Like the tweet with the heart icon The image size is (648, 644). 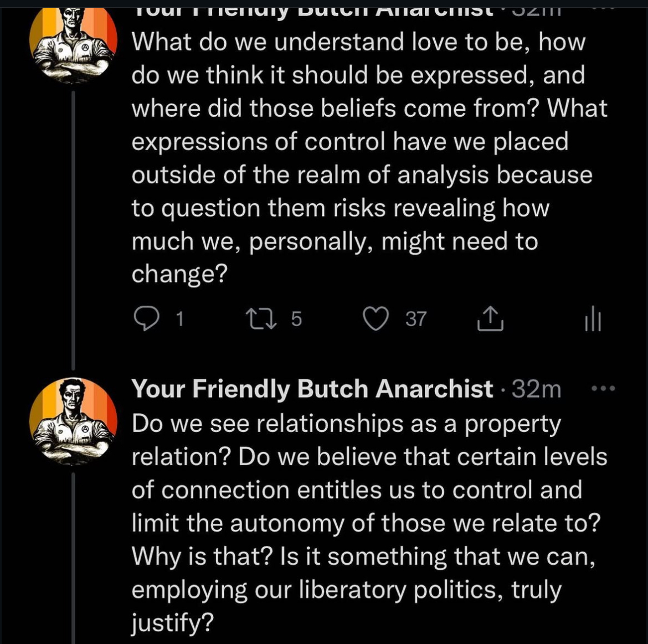pyautogui.click(x=376, y=319)
